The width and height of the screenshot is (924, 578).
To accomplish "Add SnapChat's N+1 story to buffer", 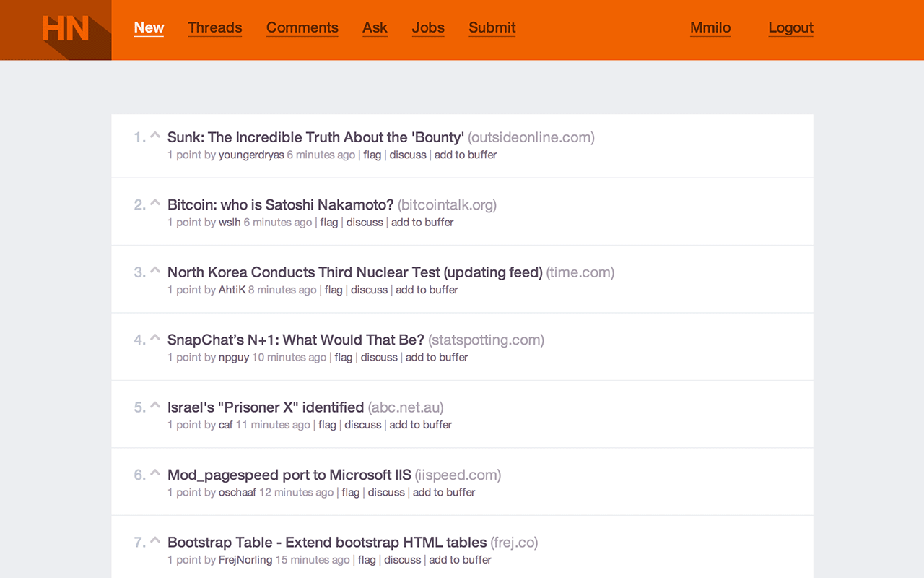I will pos(437,358).
